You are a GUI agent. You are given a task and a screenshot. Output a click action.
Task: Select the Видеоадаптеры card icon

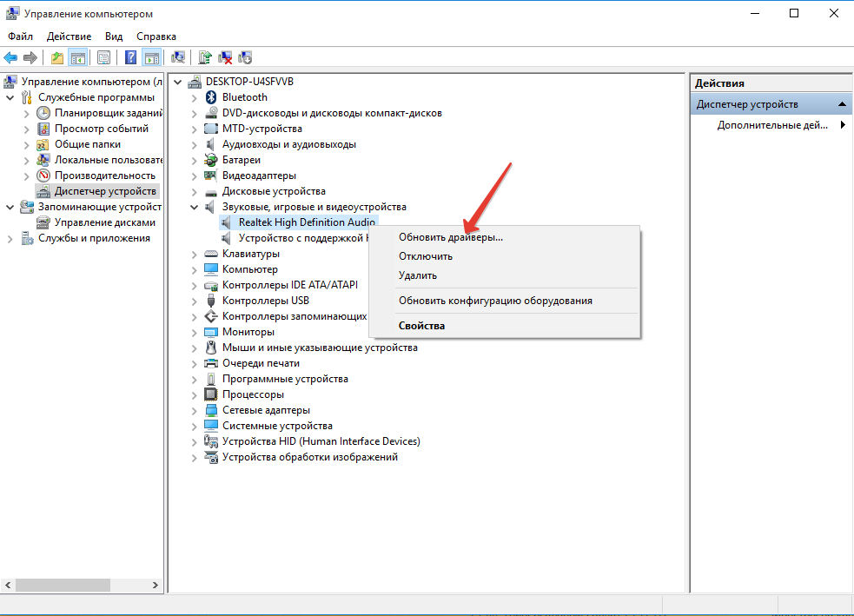211,176
